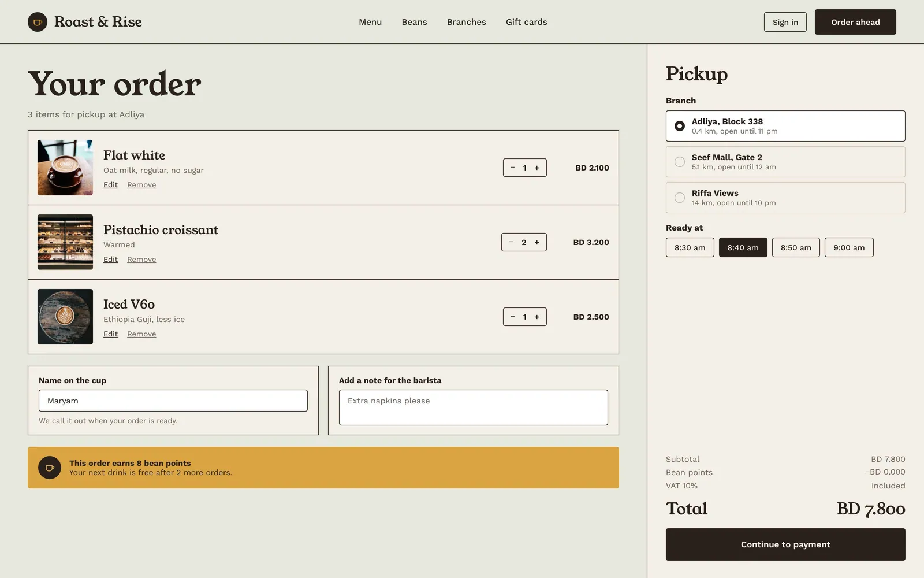The width and height of the screenshot is (924, 578).
Task: Select the Adliya, Block 338 branch
Action: click(x=785, y=126)
